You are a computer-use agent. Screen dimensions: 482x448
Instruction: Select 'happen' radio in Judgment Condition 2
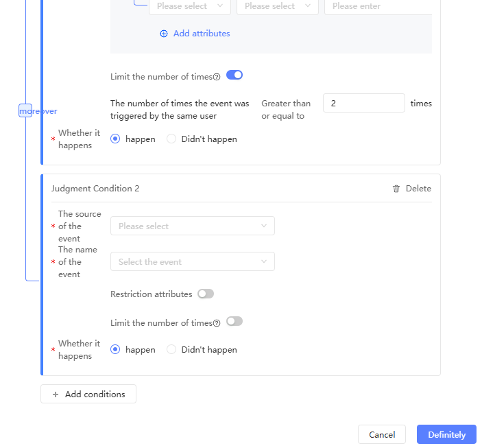[115, 349]
